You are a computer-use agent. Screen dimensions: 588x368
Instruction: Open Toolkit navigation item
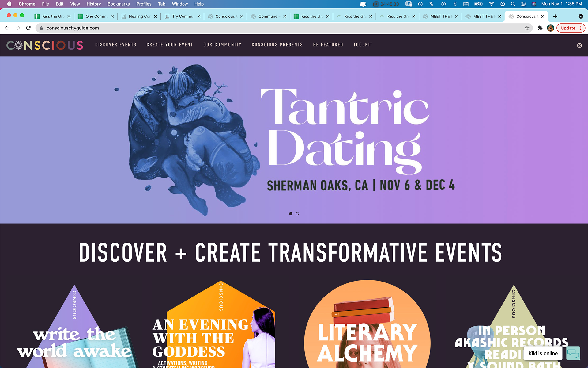coord(363,45)
